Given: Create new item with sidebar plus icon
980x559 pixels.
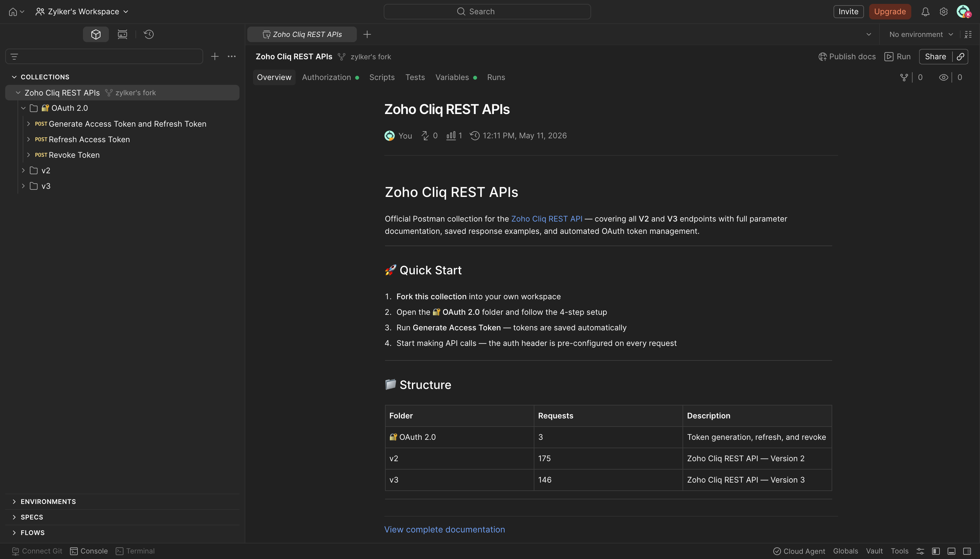Looking at the screenshot, I should click(x=215, y=57).
